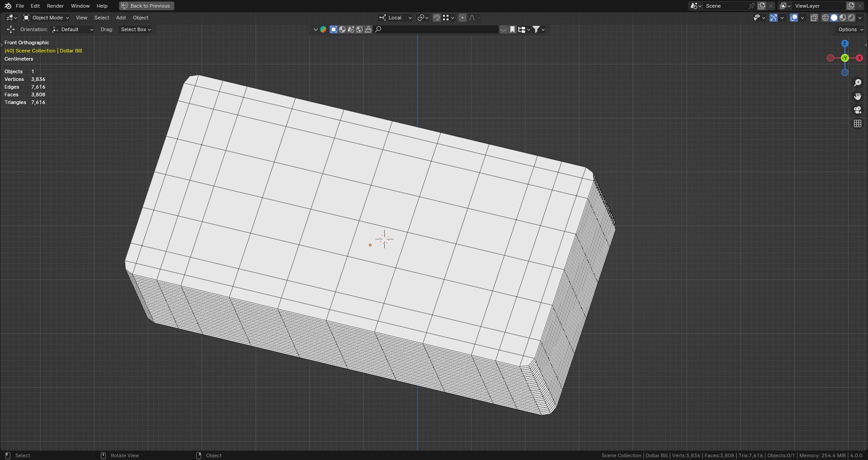Image resolution: width=868 pixels, height=460 pixels.
Task: Open the Help menu
Action: (102, 6)
